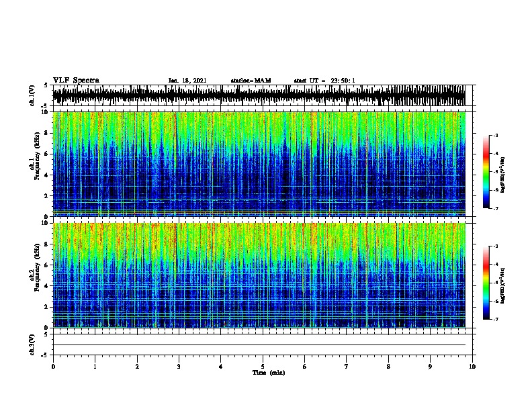Click time axis tick label "5"
Screen dimensions: 532x411
[x=263, y=367]
